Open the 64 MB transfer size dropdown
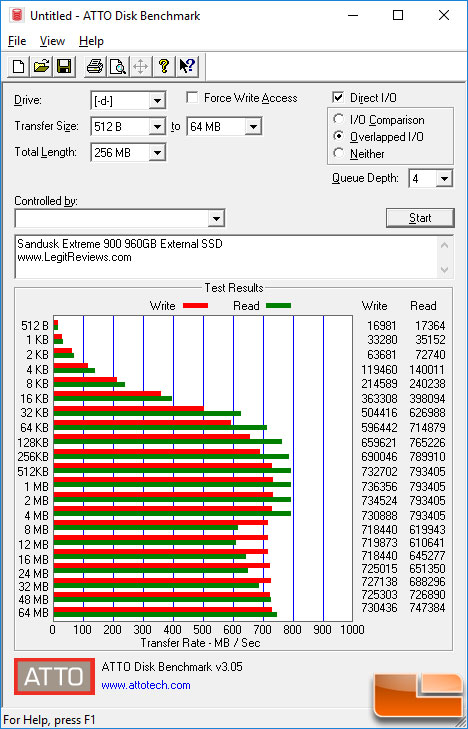 coord(253,126)
